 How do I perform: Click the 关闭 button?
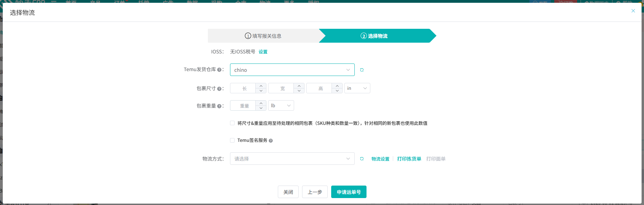[288, 192]
